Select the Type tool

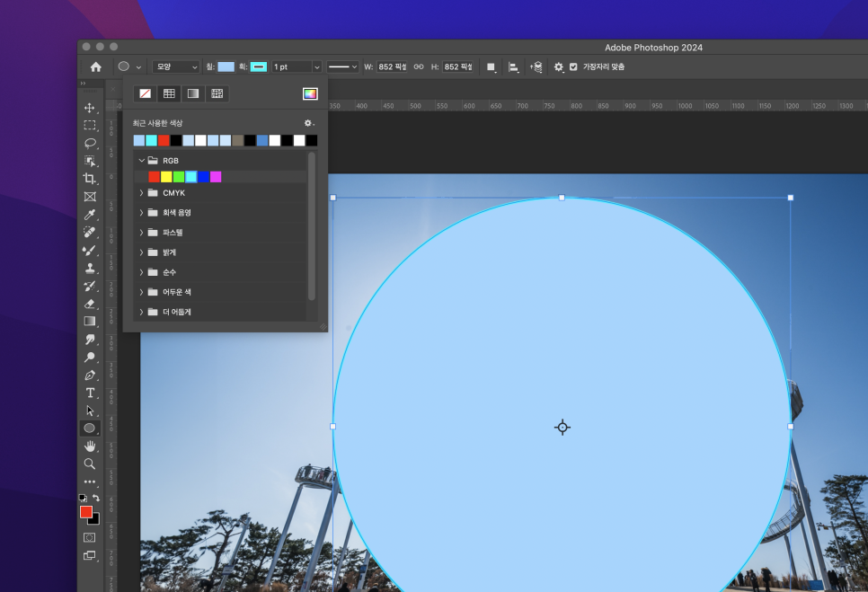pos(90,393)
